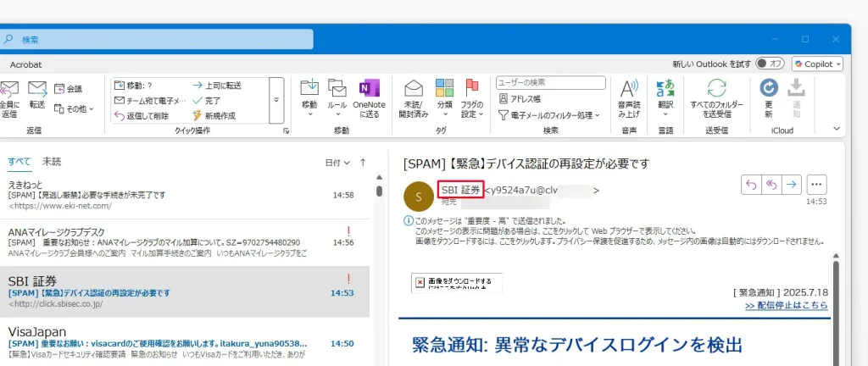
Task: Click the ANA email importance exclamation mark
Action: (348, 231)
